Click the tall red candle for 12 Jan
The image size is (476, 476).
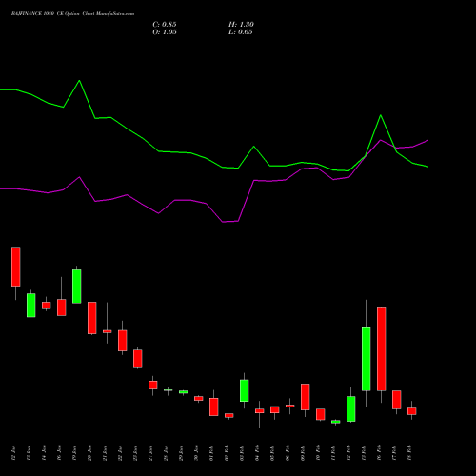point(16,267)
